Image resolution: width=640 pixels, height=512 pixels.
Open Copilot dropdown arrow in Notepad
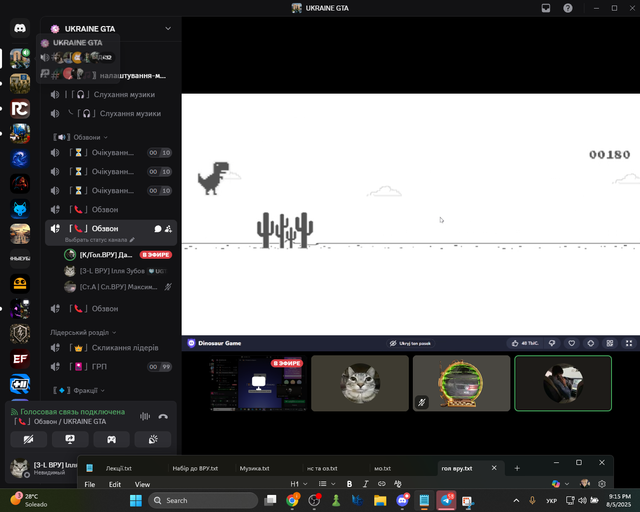[x=567, y=484]
